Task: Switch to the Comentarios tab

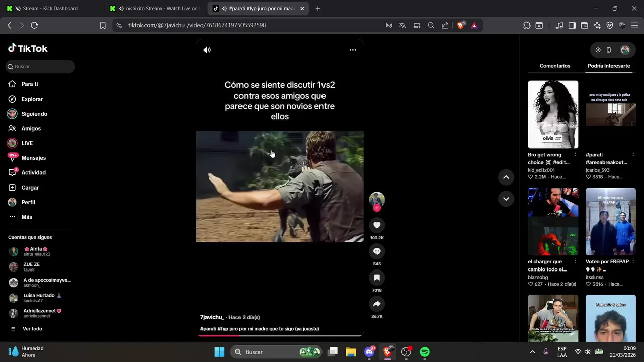Action: pyautogui.click(x=555, y=66)
